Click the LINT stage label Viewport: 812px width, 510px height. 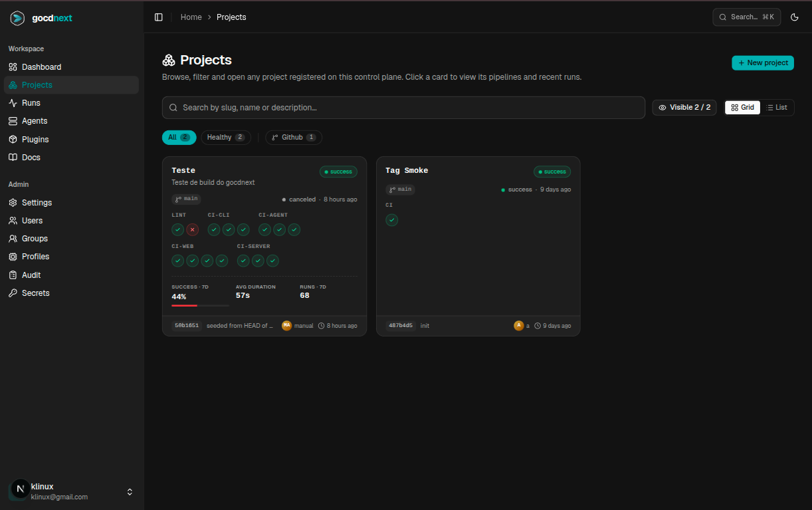[x=179, y=215]
